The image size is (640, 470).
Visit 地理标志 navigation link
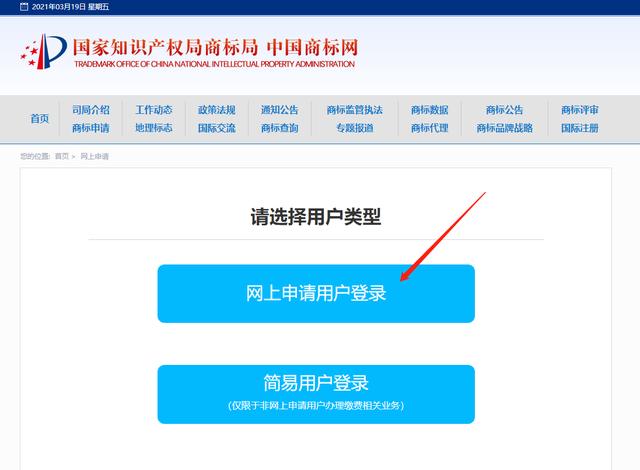[x=154, y=128]
